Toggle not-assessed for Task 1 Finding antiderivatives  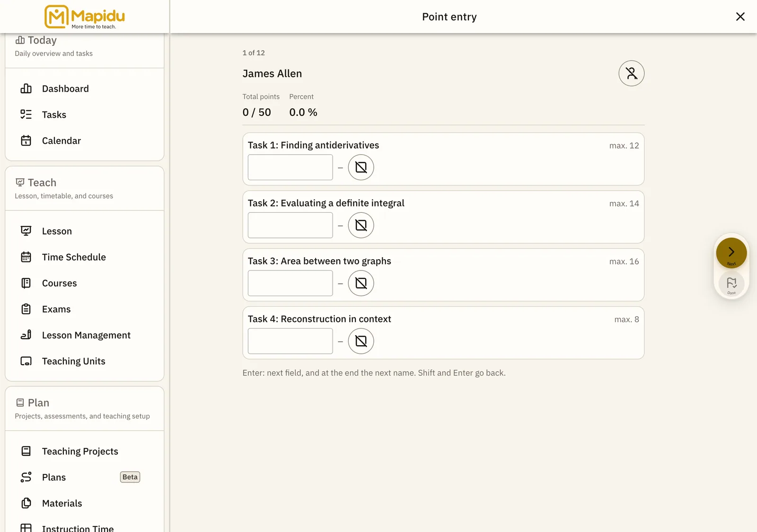coord(361,167)
